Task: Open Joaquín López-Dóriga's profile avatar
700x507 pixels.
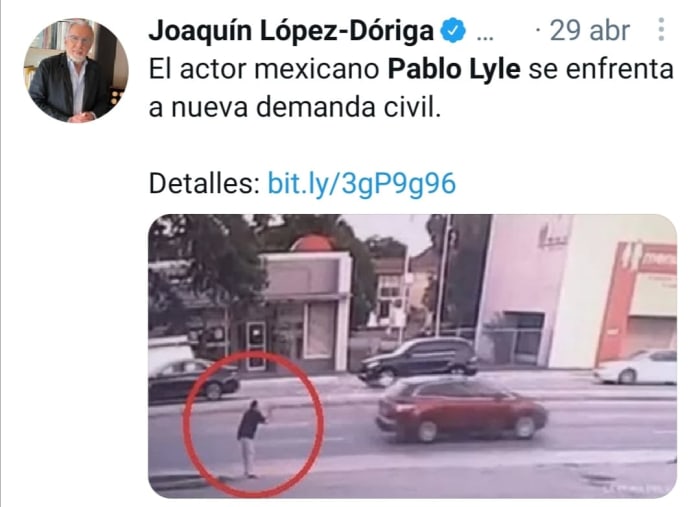Action: [x=76, y=70]
